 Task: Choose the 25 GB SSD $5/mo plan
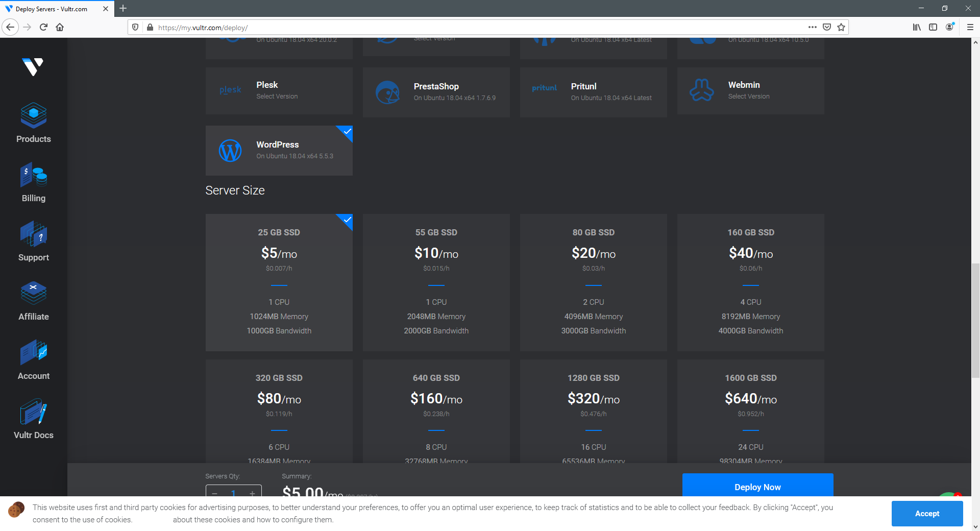pyautogui.click(x=279, y=282)
